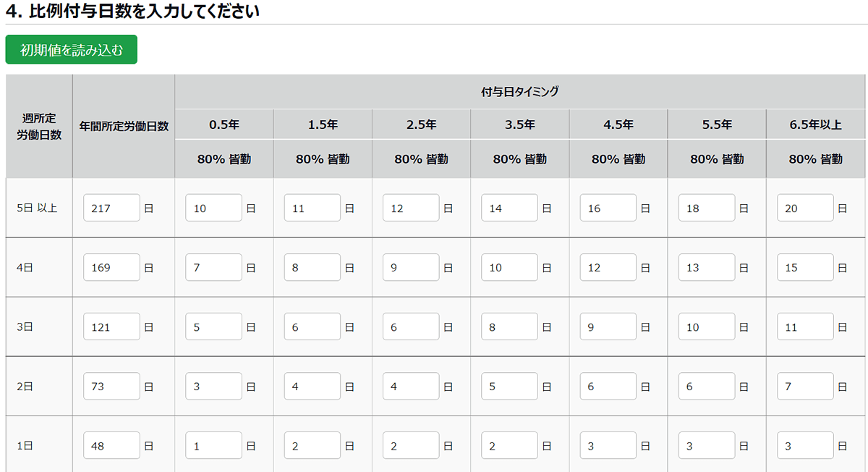The image size is (868, 472).
Task: Select 5.5年 field showing 18 days
Action: pyautogui.click(x=707, y=208)
